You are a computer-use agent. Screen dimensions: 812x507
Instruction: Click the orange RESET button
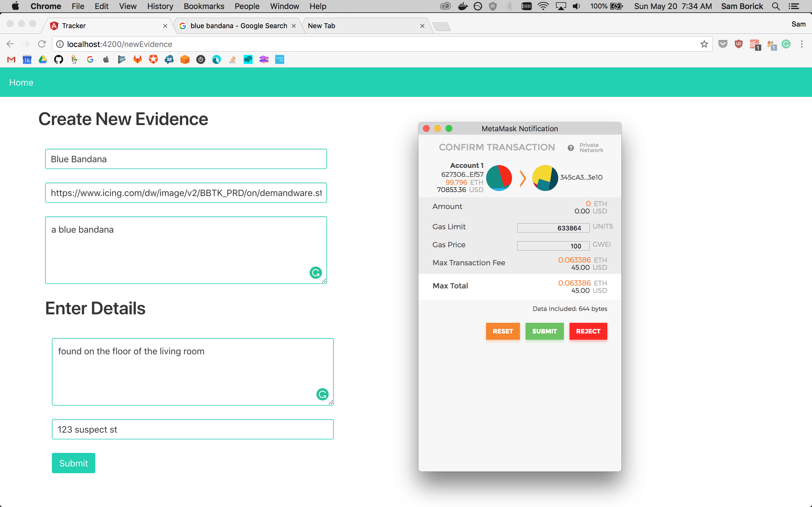pyautogui.click(x=503, y=331)
